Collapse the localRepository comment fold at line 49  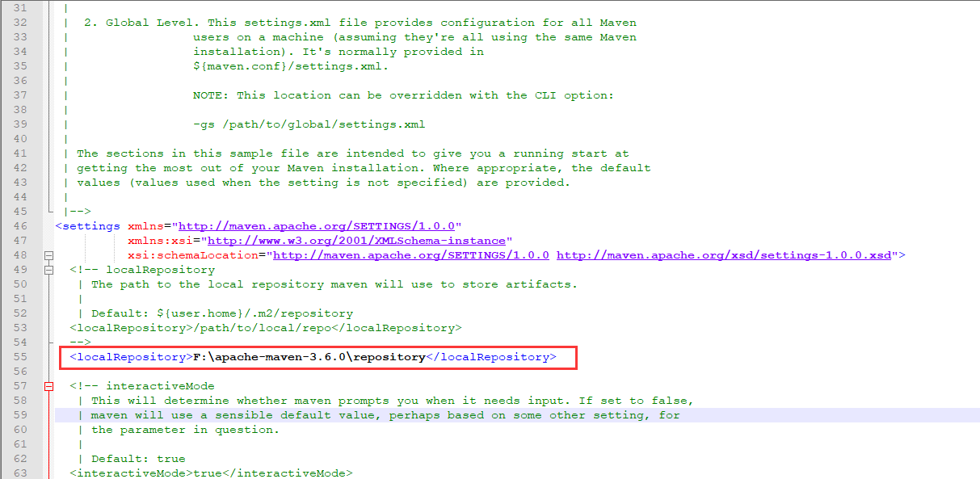49,270
